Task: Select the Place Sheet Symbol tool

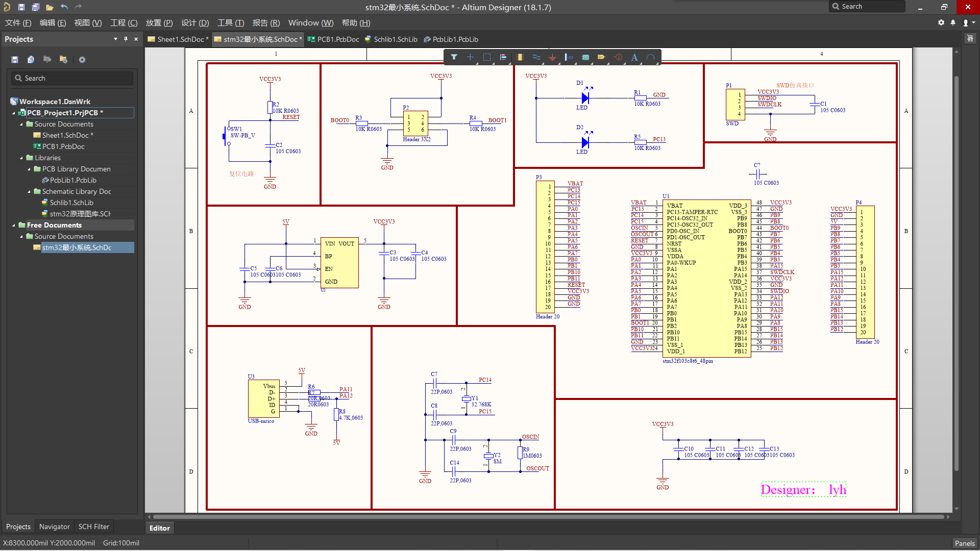Action: coord(585,57)
